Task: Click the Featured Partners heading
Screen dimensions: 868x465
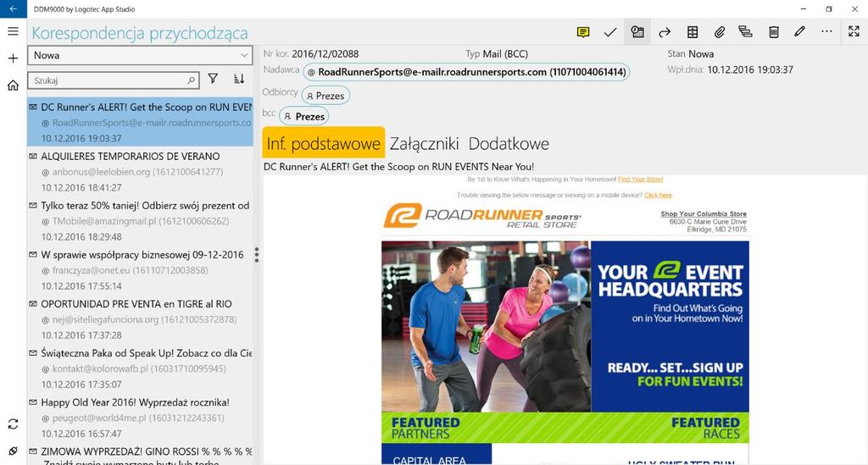Action: tap(426, 428)
